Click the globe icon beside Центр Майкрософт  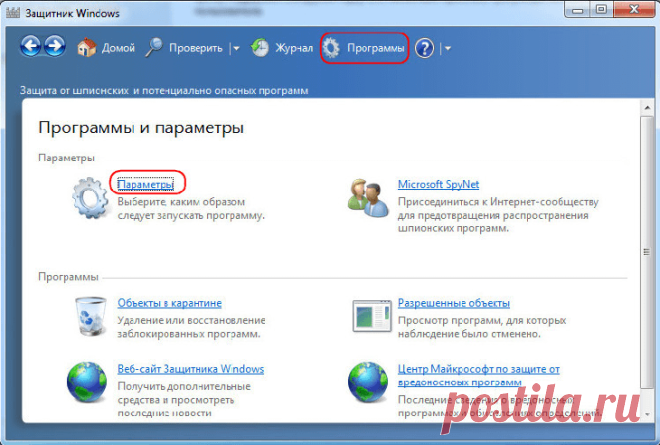pyautogui.click(x=368, y=382)
